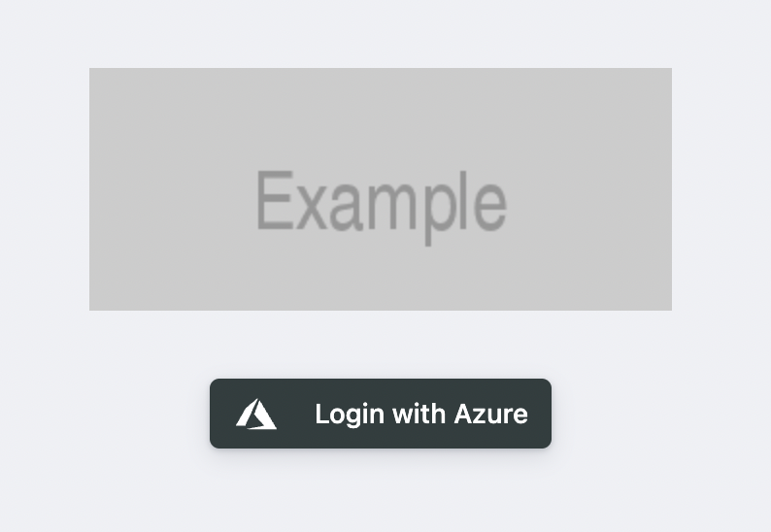
Task: Click the "Example" text in the banner
Action: 381,202
